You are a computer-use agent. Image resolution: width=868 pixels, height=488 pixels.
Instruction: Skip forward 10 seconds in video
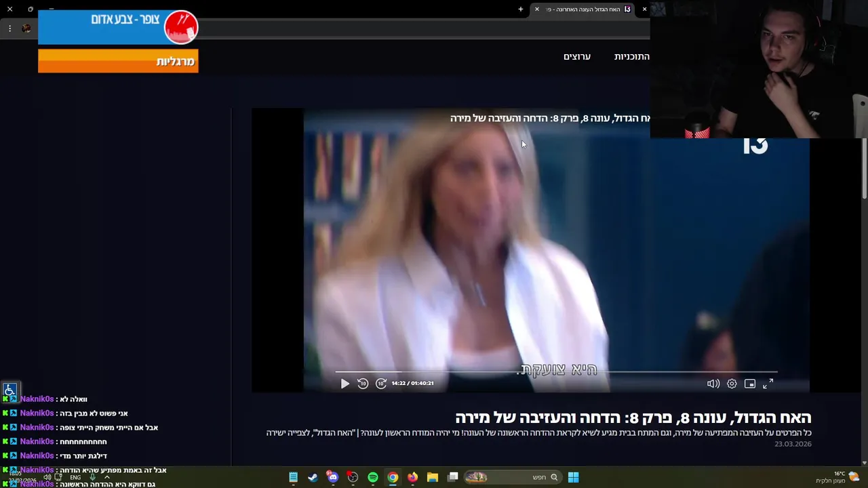[381, 384]
